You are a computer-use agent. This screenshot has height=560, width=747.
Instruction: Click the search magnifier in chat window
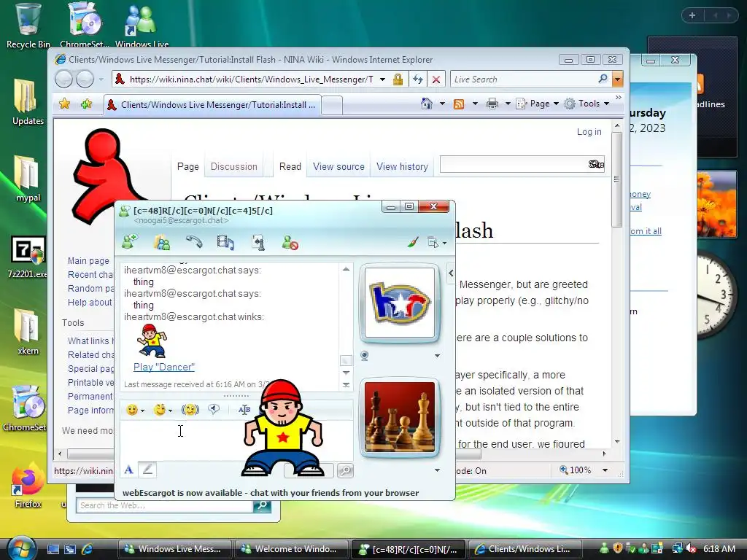pyautogui.click(x=345, y=470)
